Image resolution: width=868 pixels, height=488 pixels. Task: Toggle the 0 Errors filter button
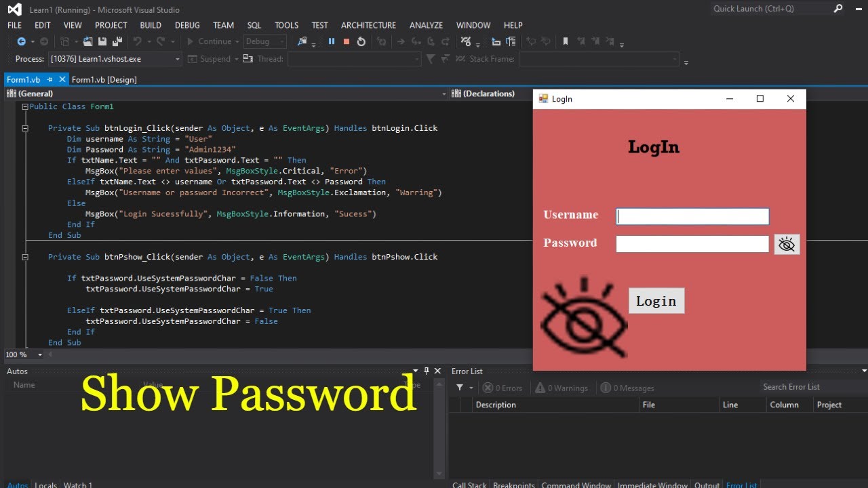coord(502,388)
